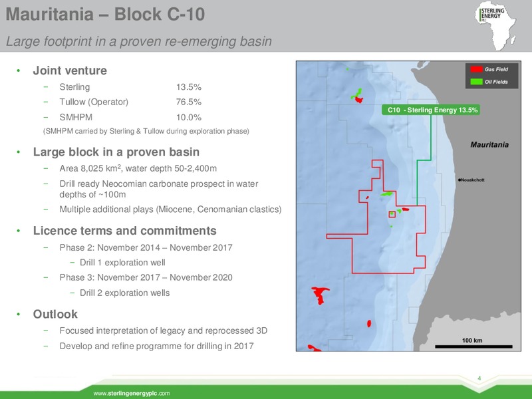Select 'Multiple additional plays (Miocene, Cenomanian clastics)'
The width and height of the screenshot is (532, 399).
pos(170,209)
